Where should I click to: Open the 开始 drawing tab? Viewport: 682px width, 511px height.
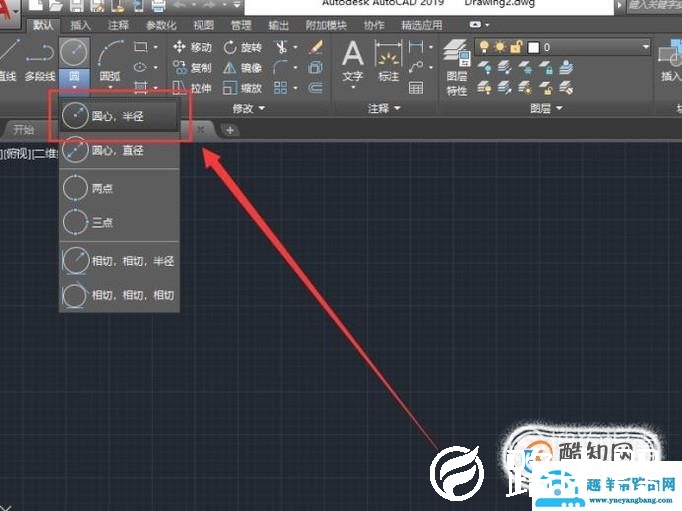(23, 130)
